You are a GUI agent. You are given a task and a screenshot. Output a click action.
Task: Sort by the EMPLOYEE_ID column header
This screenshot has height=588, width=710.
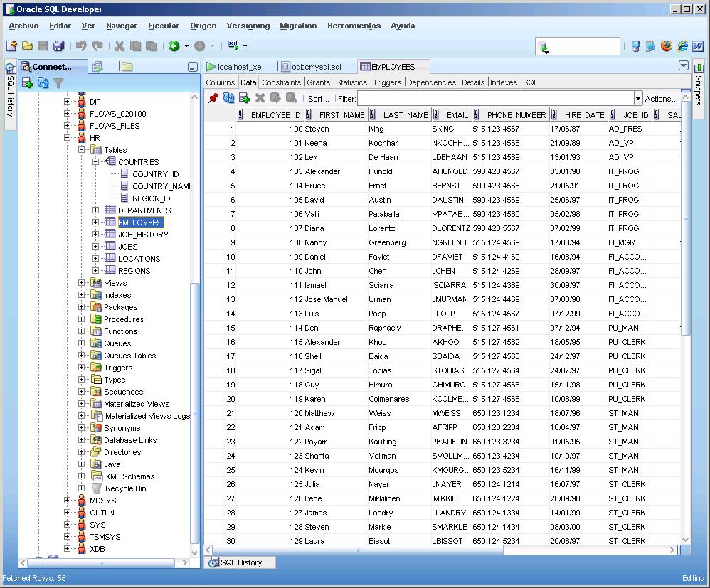(277, 114)
